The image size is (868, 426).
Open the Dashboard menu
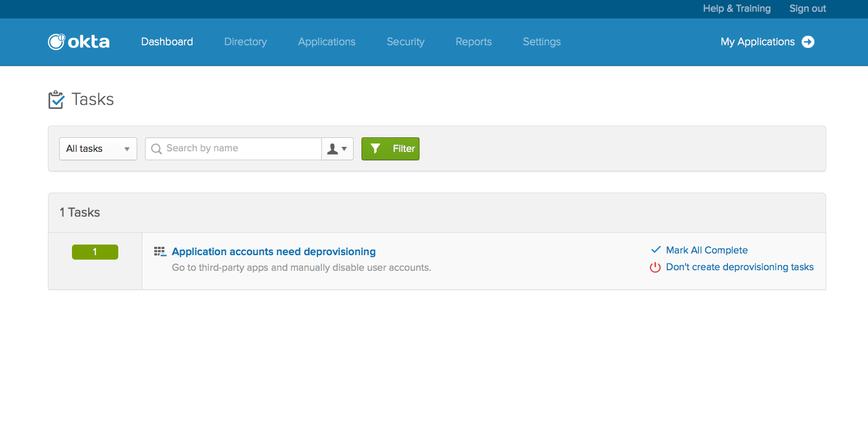pyautogui.click(x=167, y=42)
